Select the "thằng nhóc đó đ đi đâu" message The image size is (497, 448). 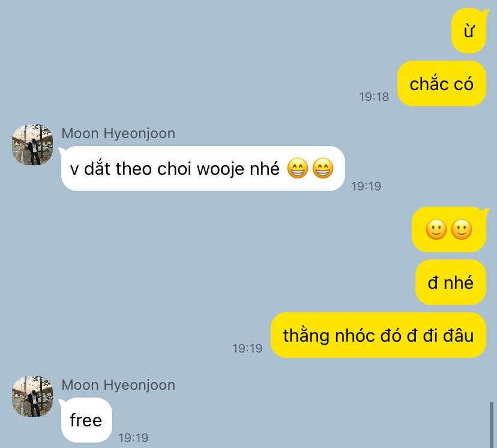[x=379, y=335]
